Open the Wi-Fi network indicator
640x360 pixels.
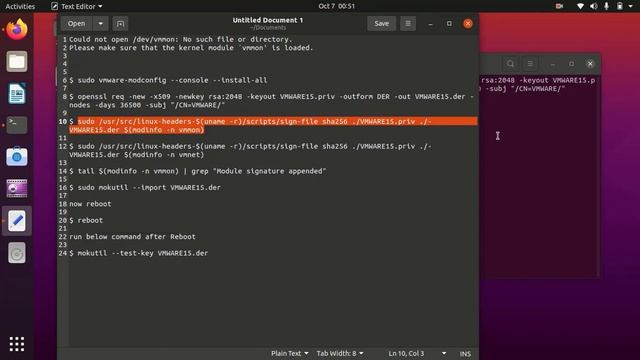[x=580, y=6]
